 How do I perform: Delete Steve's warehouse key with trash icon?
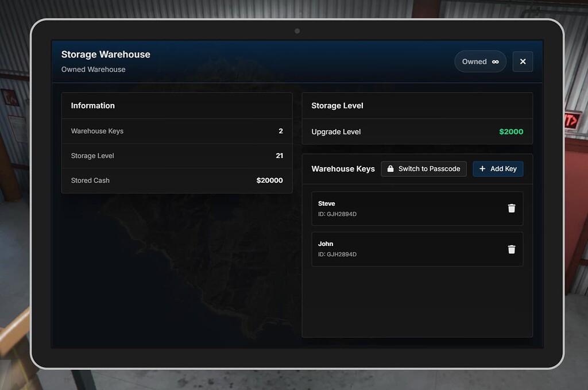[512, 208]
